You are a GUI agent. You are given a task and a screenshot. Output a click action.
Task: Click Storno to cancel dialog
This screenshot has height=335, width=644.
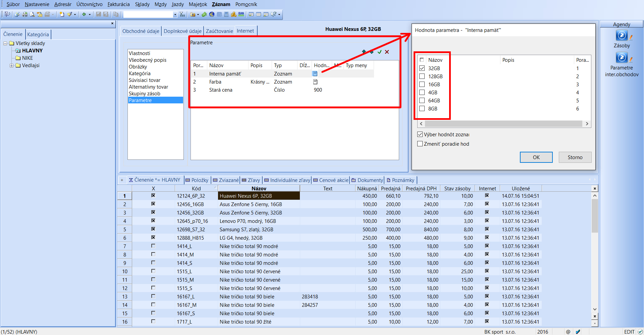(575, 157)
